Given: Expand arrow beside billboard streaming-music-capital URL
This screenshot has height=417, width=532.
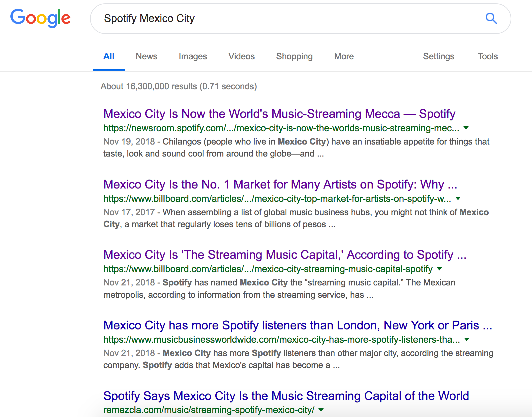Looking at the screenshot, I should pos(439,269).
